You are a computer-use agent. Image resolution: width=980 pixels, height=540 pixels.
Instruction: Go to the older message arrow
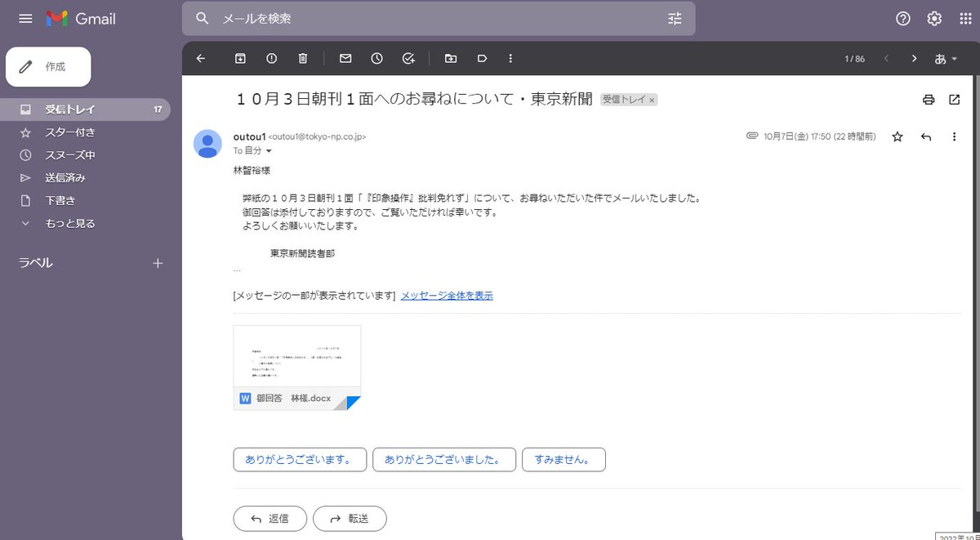tap(915, 58)
